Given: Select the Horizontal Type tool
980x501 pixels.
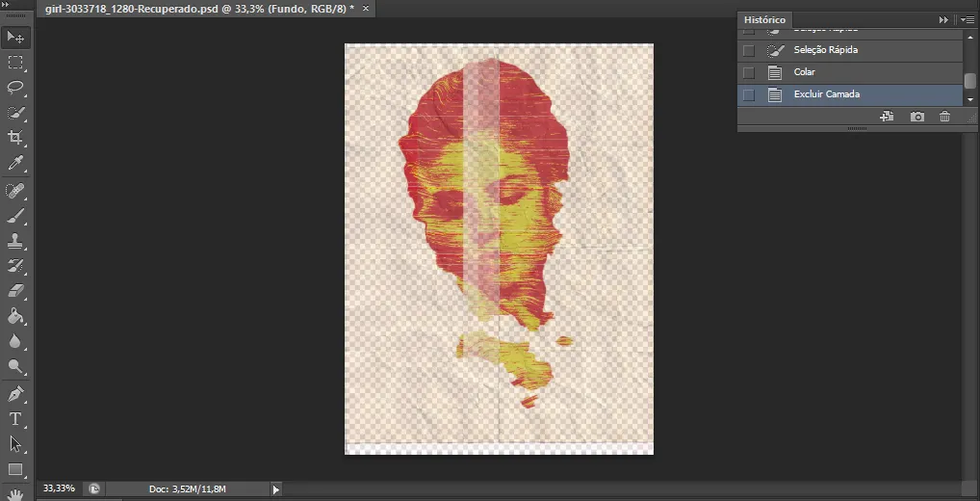Looking at the screenshot, I should pyautogui.click(x=15, y=419).
